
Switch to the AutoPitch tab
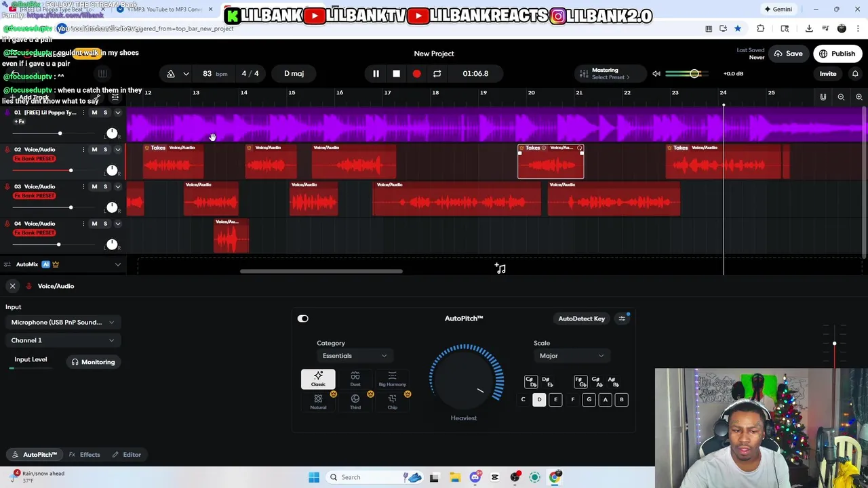[x=35, y=455]
